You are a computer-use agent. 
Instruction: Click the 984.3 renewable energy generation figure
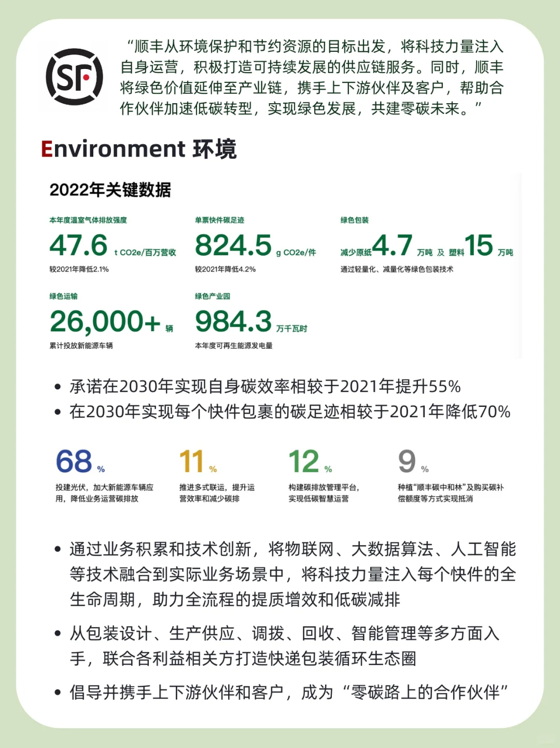(232, 321)
